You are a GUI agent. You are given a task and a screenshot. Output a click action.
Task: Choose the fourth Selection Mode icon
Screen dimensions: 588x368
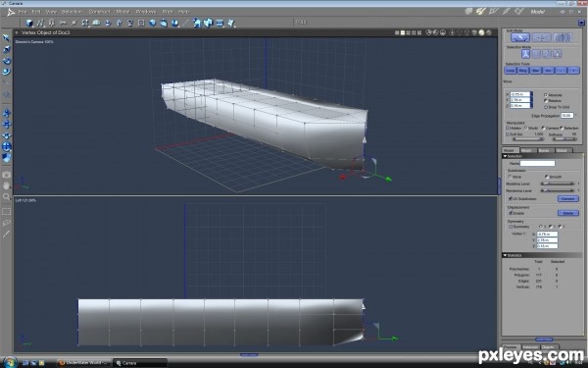(558, 54)
